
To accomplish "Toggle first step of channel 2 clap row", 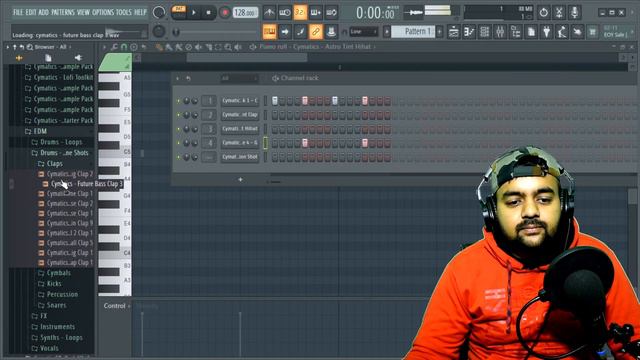I will click(x=275, y=115).
